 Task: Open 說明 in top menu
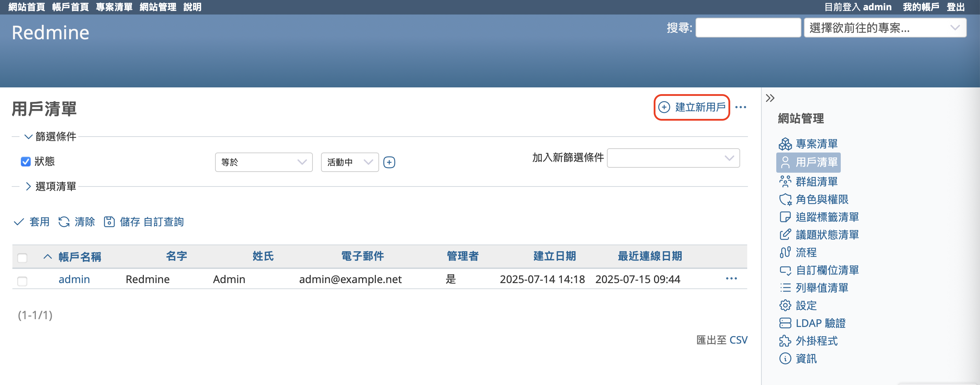click(192, 7)
